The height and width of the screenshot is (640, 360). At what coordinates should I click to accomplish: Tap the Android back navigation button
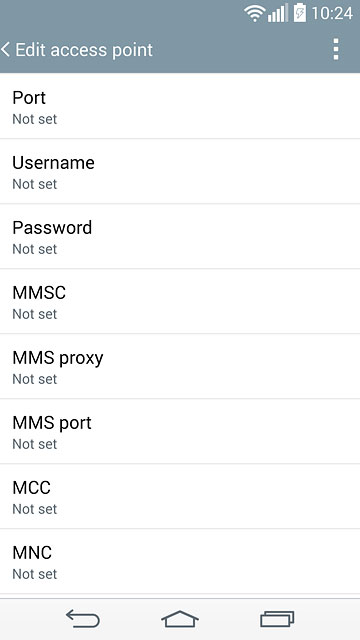(83, 618)
